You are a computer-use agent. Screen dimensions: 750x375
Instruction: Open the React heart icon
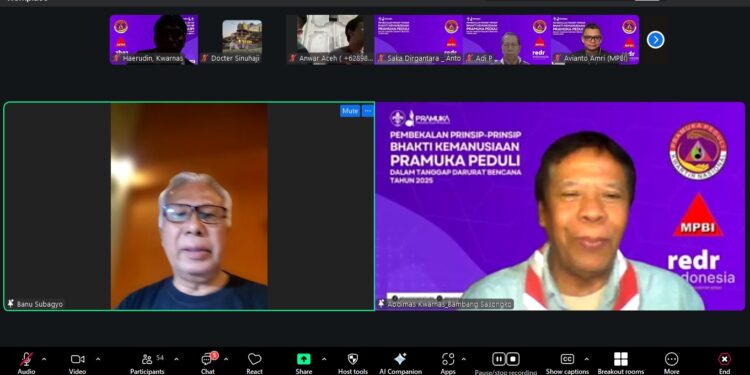click(x=254, y=359)
